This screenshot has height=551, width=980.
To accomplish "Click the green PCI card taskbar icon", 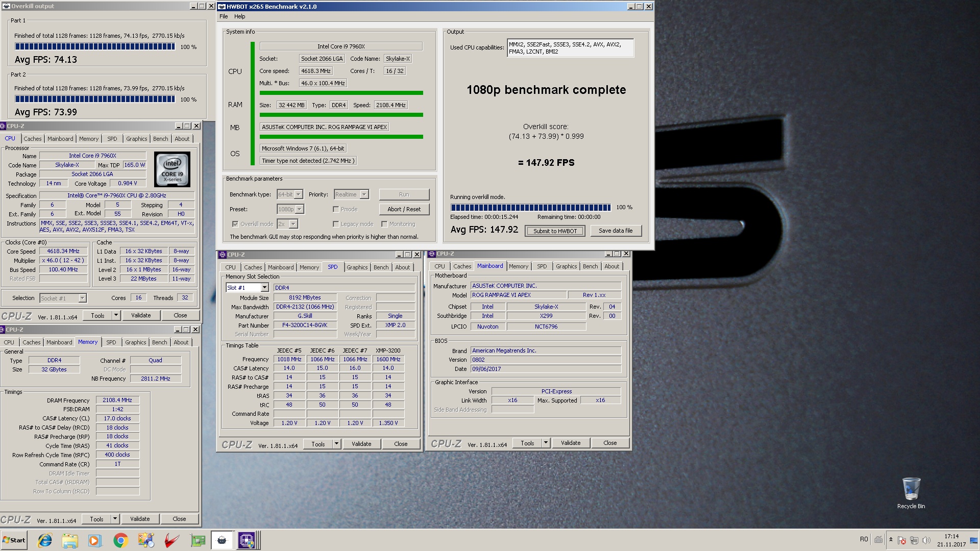I will [198, 540].
